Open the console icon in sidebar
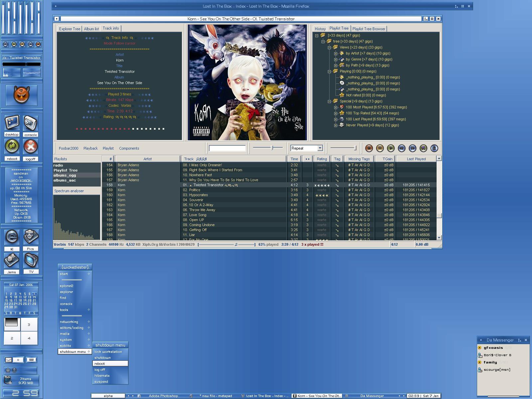532x399 pixels. (30, 123)
